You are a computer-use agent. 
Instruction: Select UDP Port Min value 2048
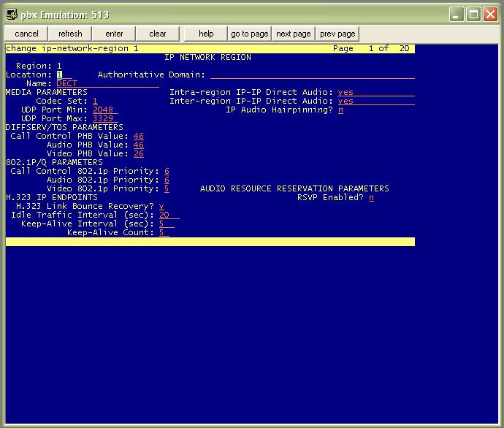coord(105,110)
